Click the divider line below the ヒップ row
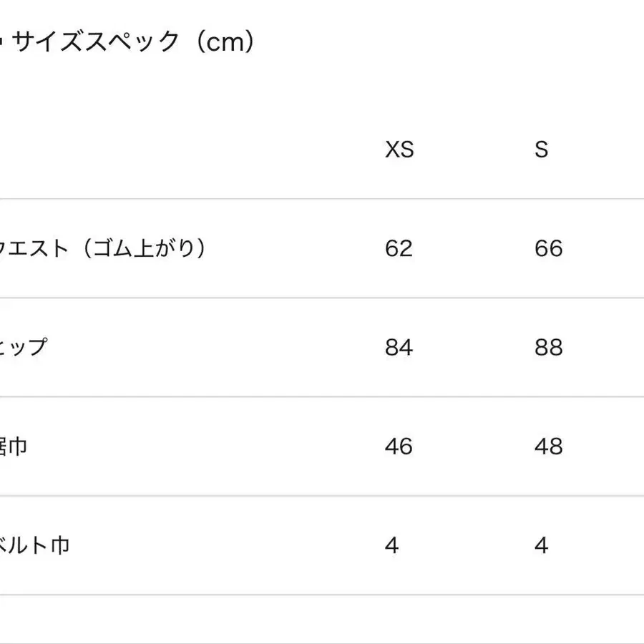644x644 pixels. 322,396
